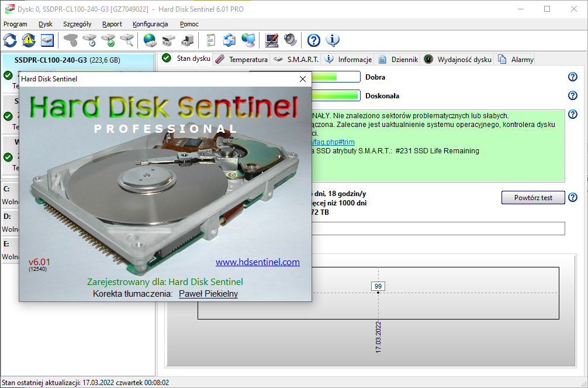
Task: Click the network drives toolbar icon
Action: (x=169, y=40)
